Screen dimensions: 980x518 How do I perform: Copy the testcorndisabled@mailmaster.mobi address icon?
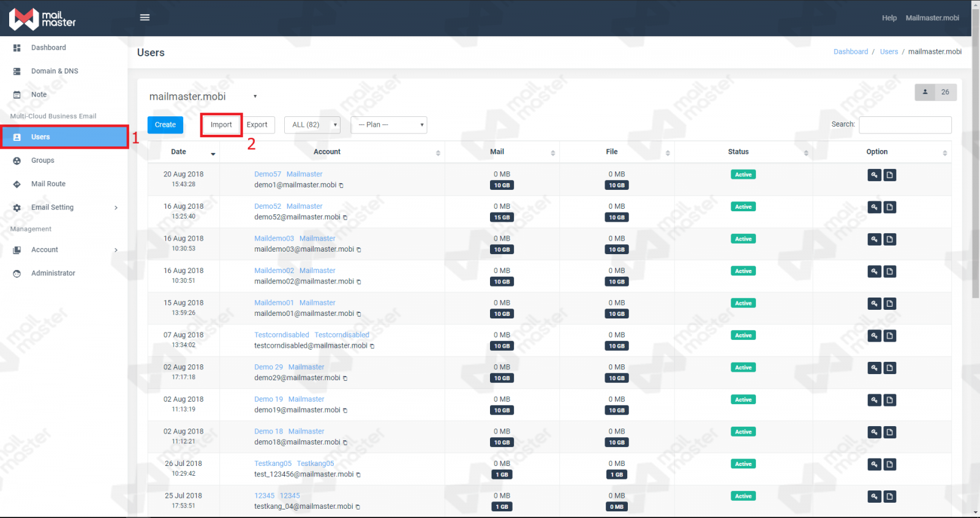(x=372, y=346)
